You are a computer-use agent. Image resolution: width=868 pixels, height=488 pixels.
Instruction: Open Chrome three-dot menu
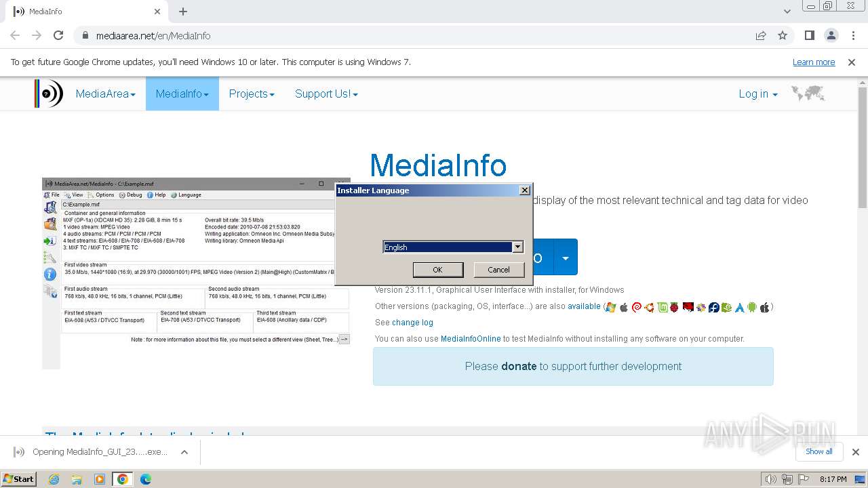[852, 35]
